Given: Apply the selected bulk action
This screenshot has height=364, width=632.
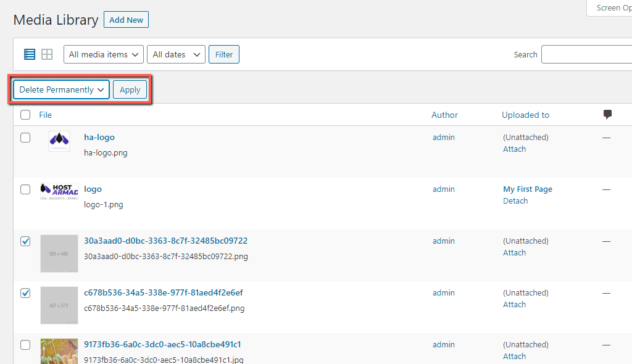Looking at the screenshot, I should click(130, 89).
